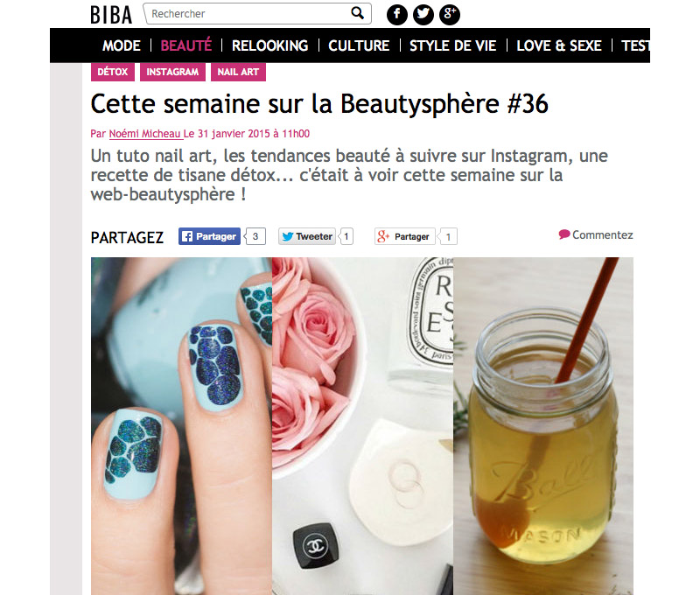The height and width of the screenshot is (595, 700).
Task: Select the DÉTOX tag
Action: [113, 72]
